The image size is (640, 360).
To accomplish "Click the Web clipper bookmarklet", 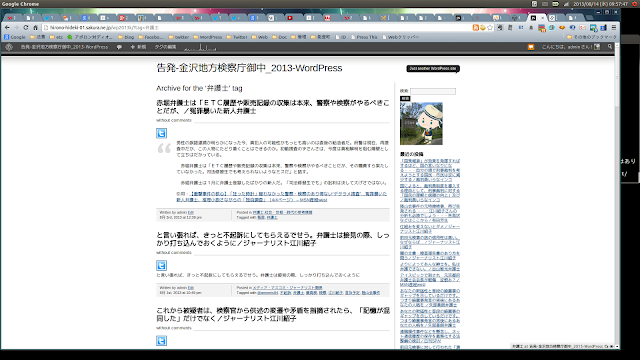I will (400, 37).
